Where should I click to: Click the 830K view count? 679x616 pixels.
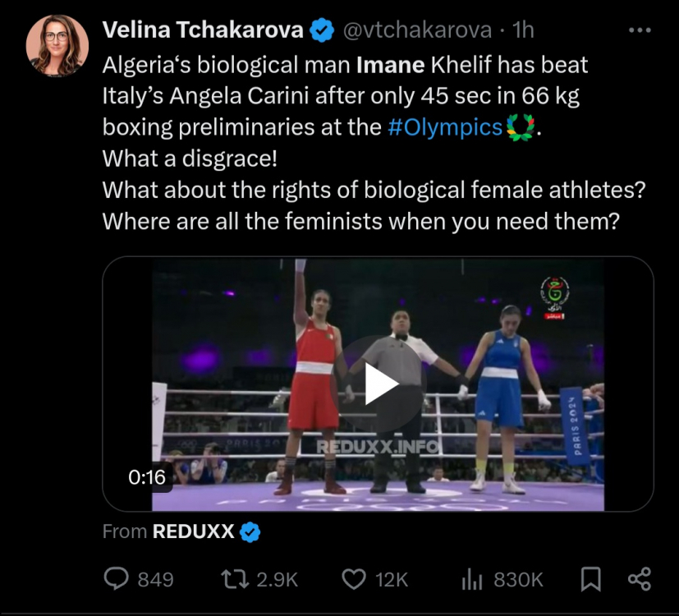(518, 579)
